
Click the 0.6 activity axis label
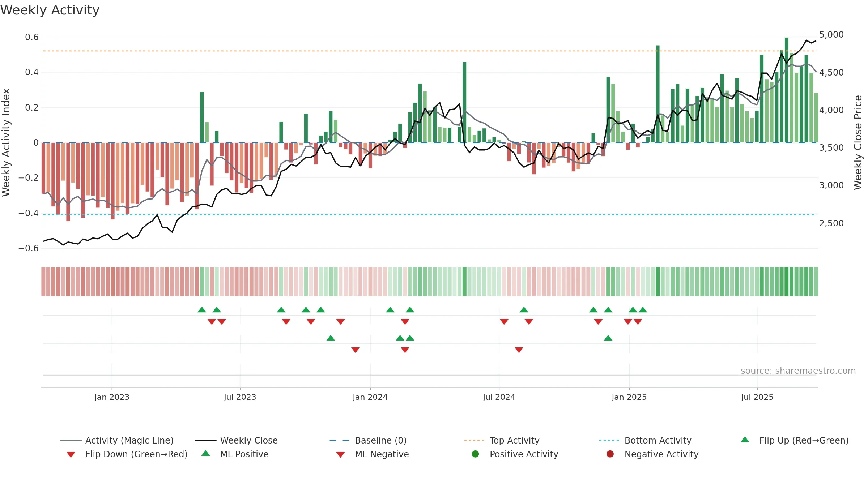[x=32, y=37]
